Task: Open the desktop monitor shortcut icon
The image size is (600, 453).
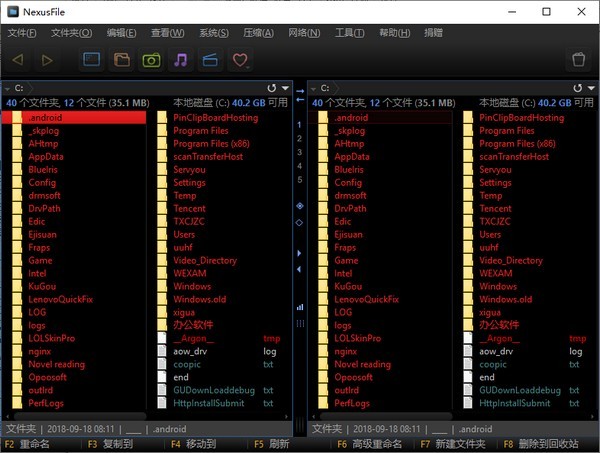Action: pyautogui.click(x=92, y=60)
